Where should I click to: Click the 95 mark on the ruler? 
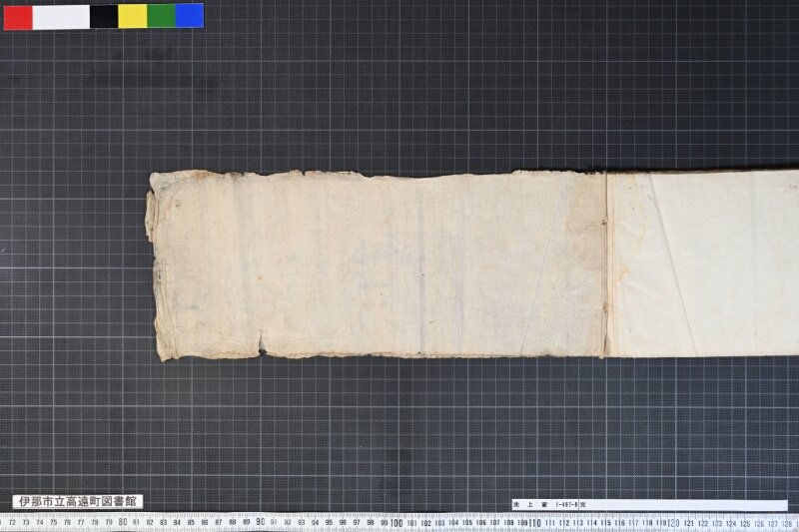coord(329,522)
